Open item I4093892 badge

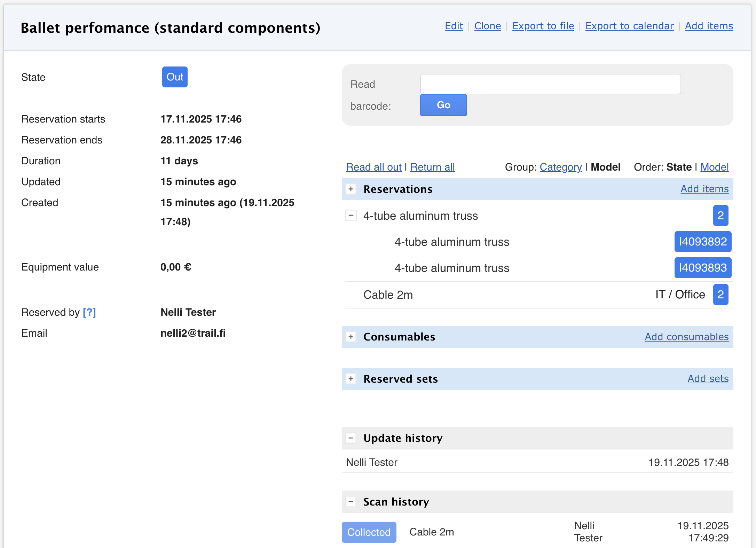(702, 242)
